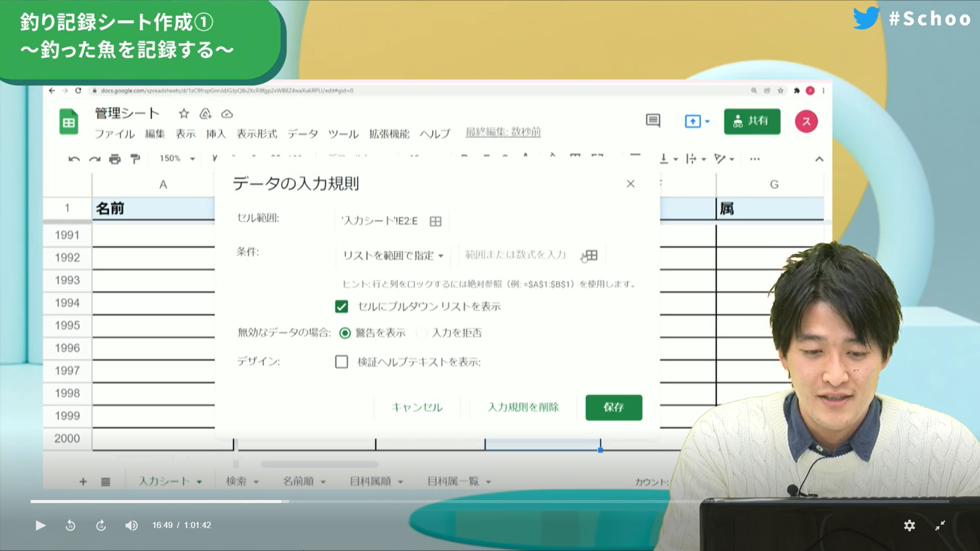980x551 pixels.
Task: Reload the browser page
Action: [78, 90]
